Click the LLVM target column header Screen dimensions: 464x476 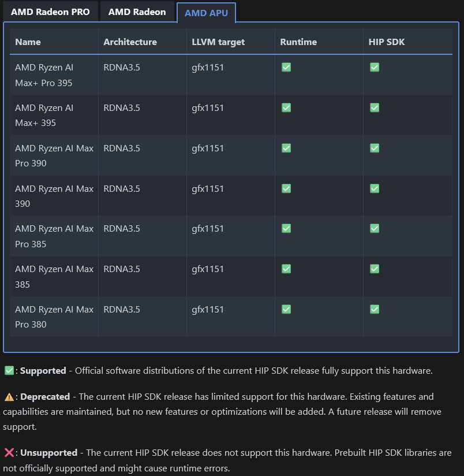[218, 42]
